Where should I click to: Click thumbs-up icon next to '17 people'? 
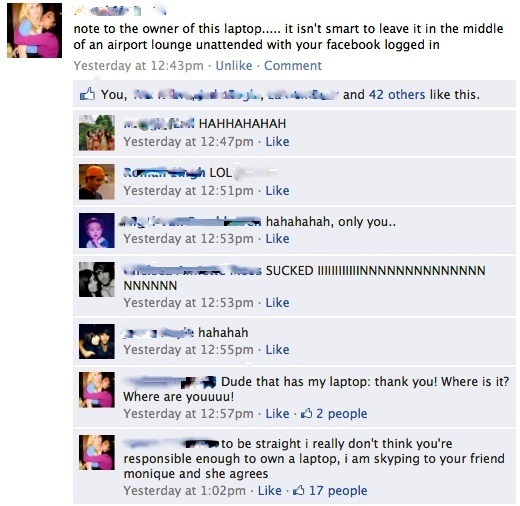coord(298,490)
